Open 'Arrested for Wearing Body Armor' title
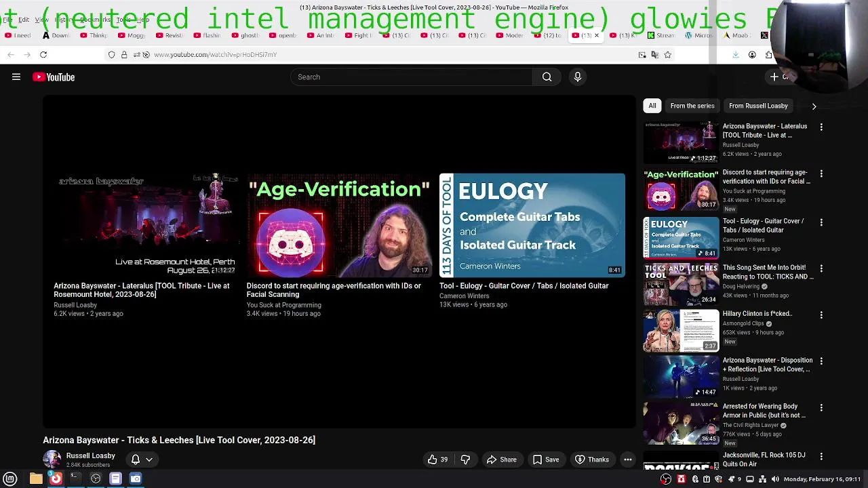Screen dimensions: 868x488 click(764, 411)
